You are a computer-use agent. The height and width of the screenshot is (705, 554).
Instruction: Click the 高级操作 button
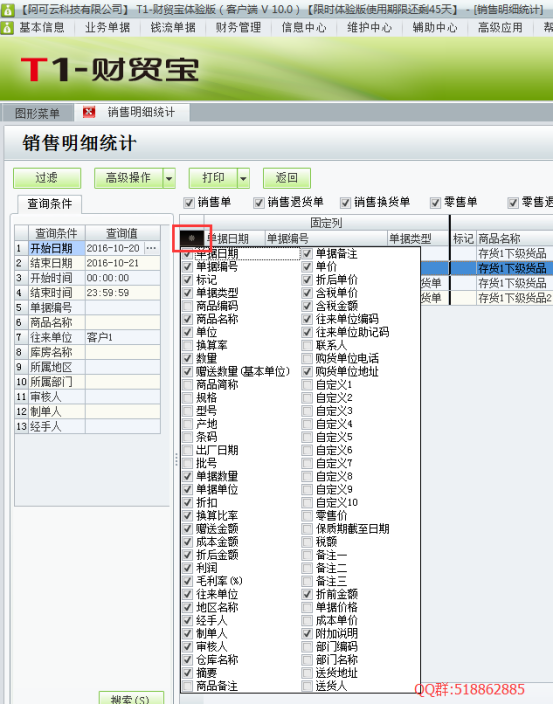tap(129, 178)
